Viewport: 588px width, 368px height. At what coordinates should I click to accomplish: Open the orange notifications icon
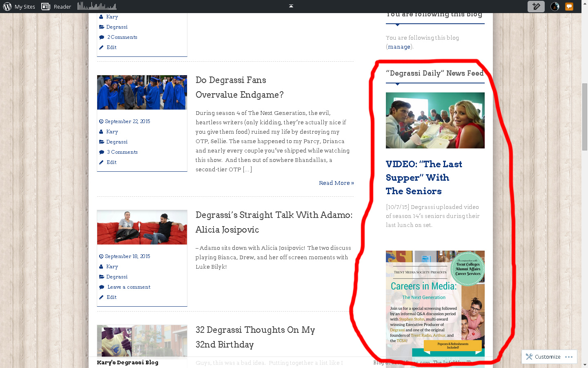pos(569,7)
